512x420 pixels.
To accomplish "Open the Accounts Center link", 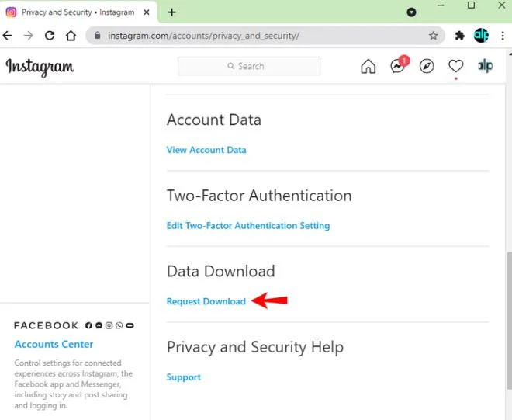I will coord(54,344).
